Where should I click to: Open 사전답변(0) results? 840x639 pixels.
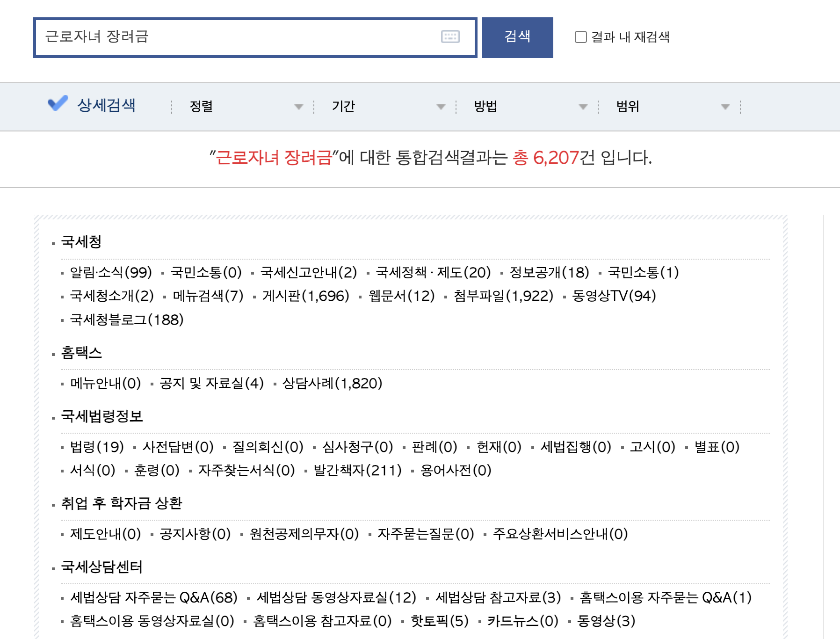point(178,447)
